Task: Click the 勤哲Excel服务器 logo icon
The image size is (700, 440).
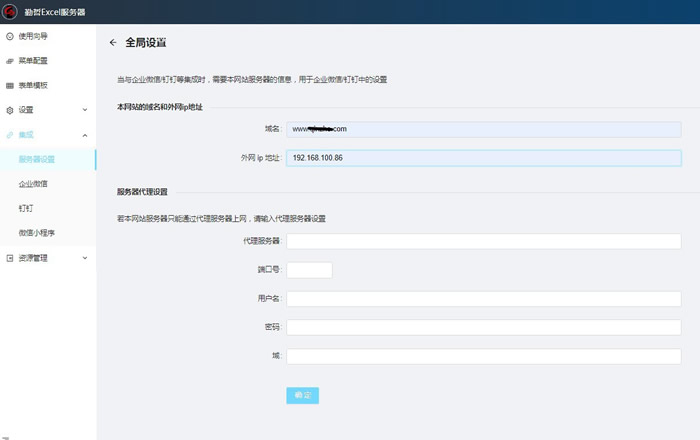Action: tap(11, 12)
